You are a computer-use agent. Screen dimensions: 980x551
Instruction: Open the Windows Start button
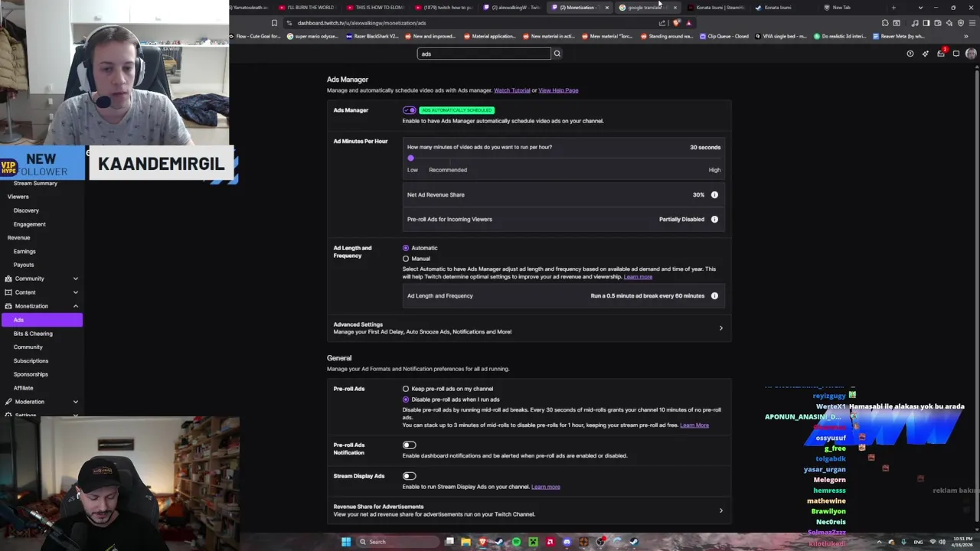tap(346, 542)
